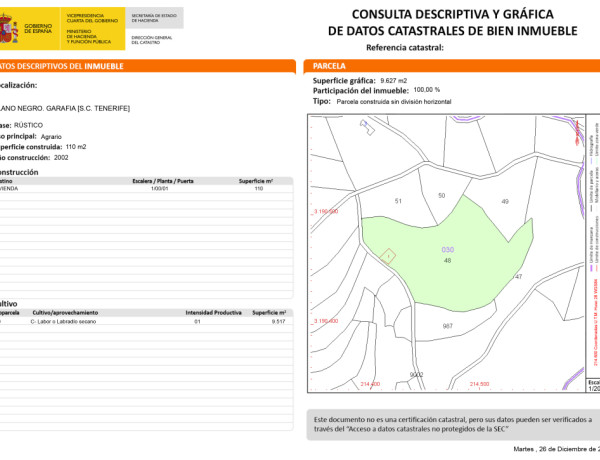Click parcel number 51 on the map
The width and height of the screenshot is (600, 460).
coord(398,202)
